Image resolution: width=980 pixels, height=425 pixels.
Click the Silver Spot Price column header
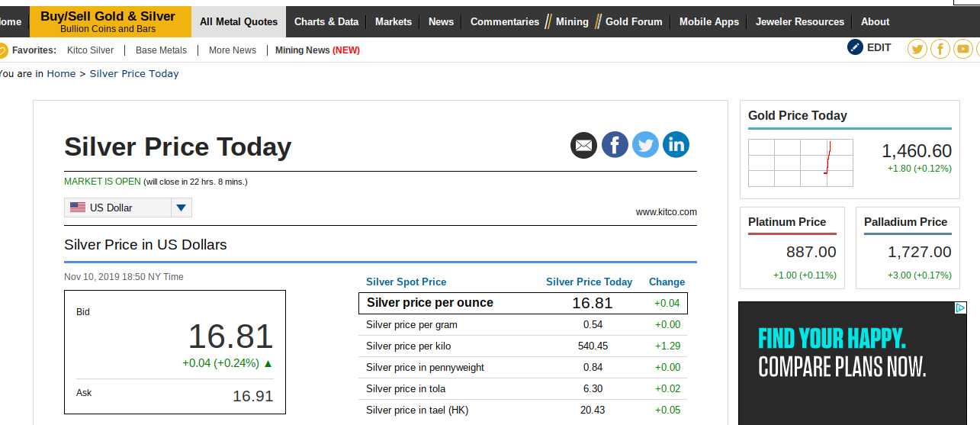[406, 282]
